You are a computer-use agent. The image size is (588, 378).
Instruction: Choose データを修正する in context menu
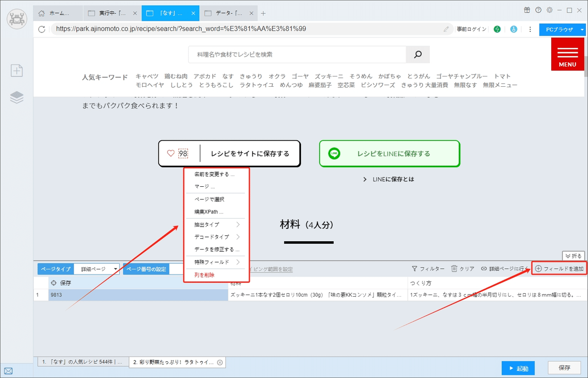[217, 249]
